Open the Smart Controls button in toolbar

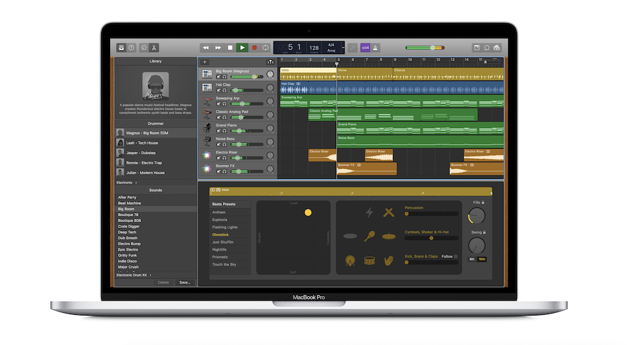click(144, 48)
